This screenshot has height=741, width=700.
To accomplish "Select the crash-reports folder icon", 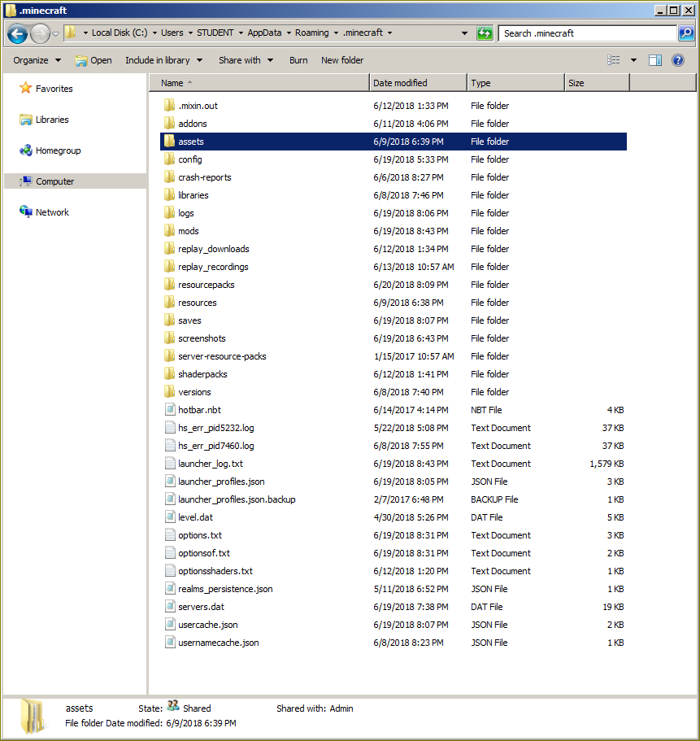I will click(x=170, y=177).
